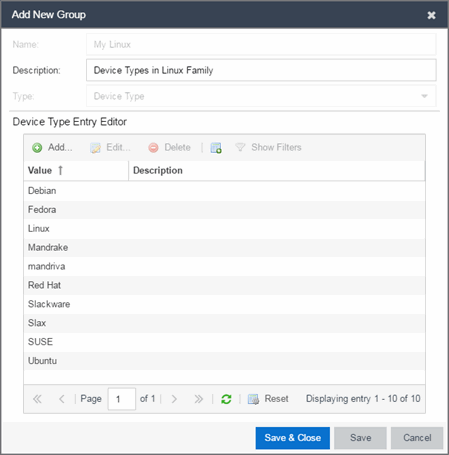
Task: Click the green refresh icon in the paging bar
Action: tap(226, 399)
